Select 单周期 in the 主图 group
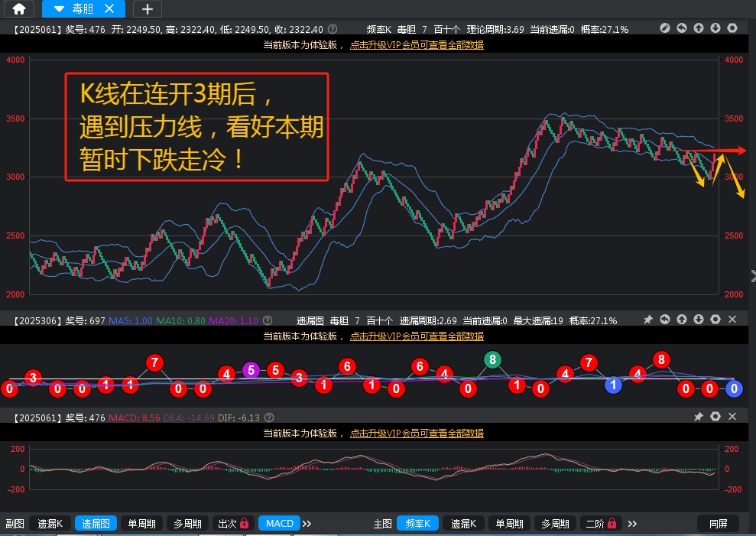This screenshot has height=536, width=756. coord(509,524)
